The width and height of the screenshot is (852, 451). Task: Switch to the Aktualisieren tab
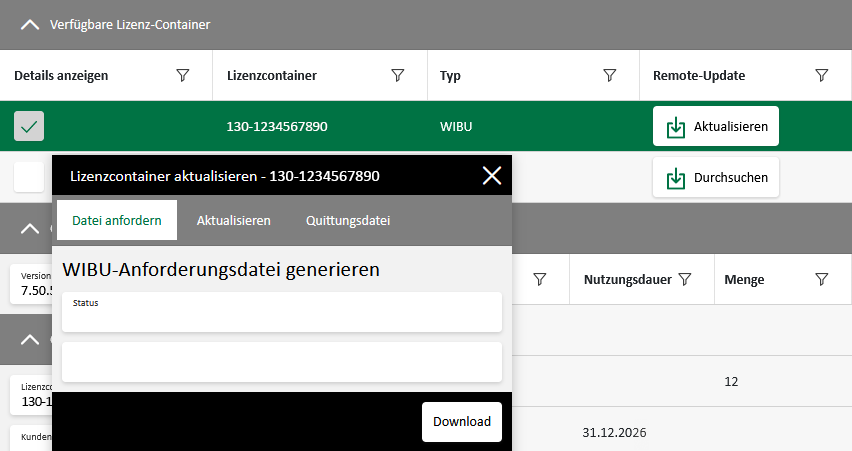pyautogui.click(x=233, y=220)
